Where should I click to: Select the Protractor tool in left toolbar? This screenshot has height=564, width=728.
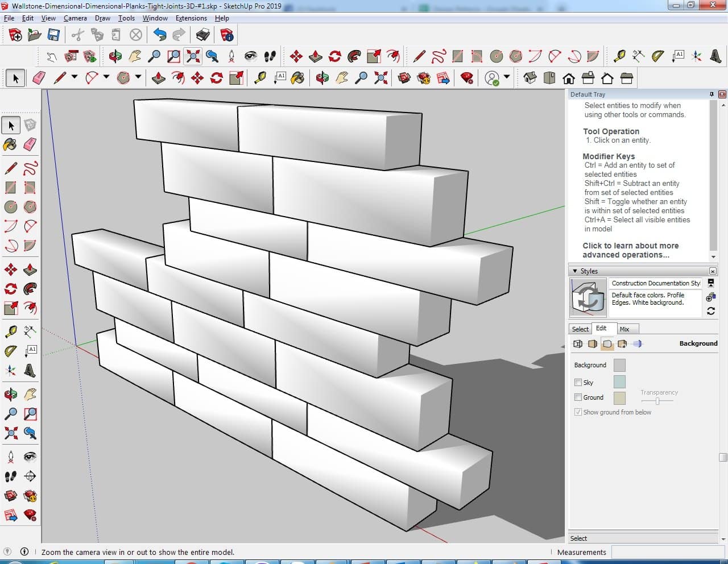pos(10,351)
